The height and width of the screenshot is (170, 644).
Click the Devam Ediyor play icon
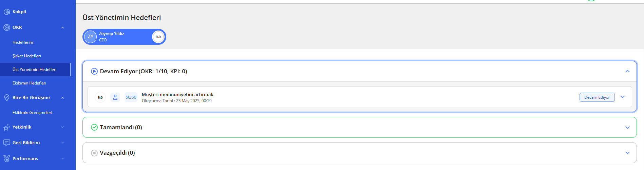pyautogui.click(x=94, y=71)
